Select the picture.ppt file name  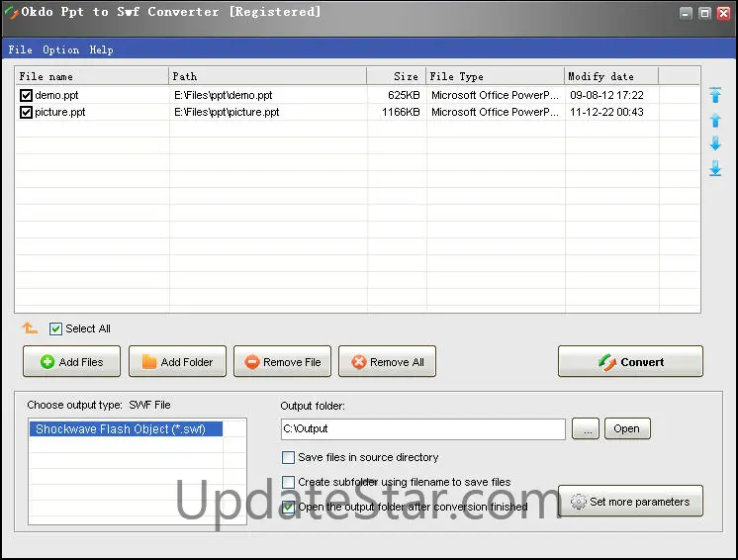(59, 113)
